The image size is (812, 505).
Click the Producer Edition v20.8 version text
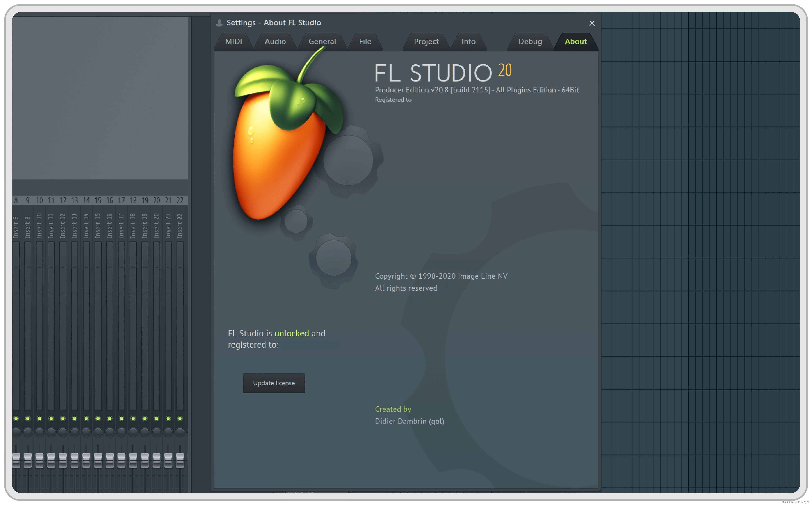point(477,90)
